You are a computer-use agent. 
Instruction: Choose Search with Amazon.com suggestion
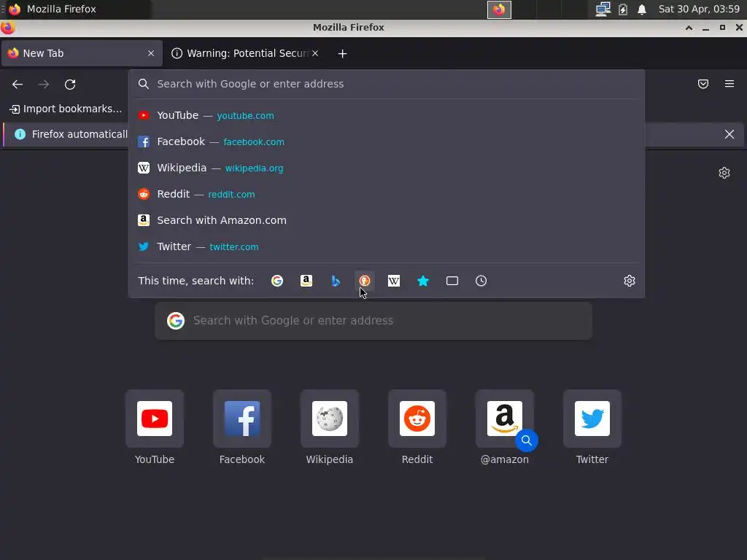[387, 220]
